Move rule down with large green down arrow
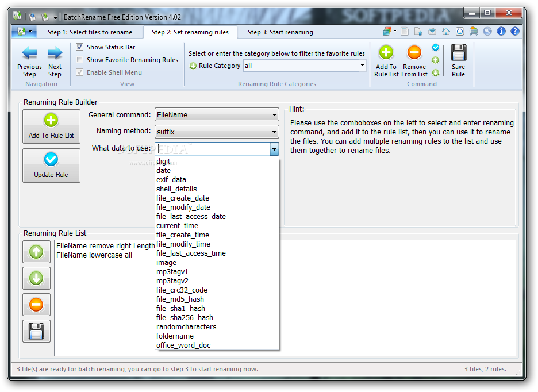The image size is (538, 392). point(36,278)
